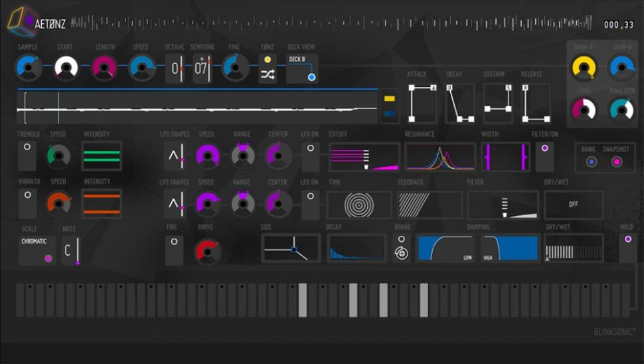Adjust the delay FILTER slider display
Screen dimensions: 644x364
[503, 205]
